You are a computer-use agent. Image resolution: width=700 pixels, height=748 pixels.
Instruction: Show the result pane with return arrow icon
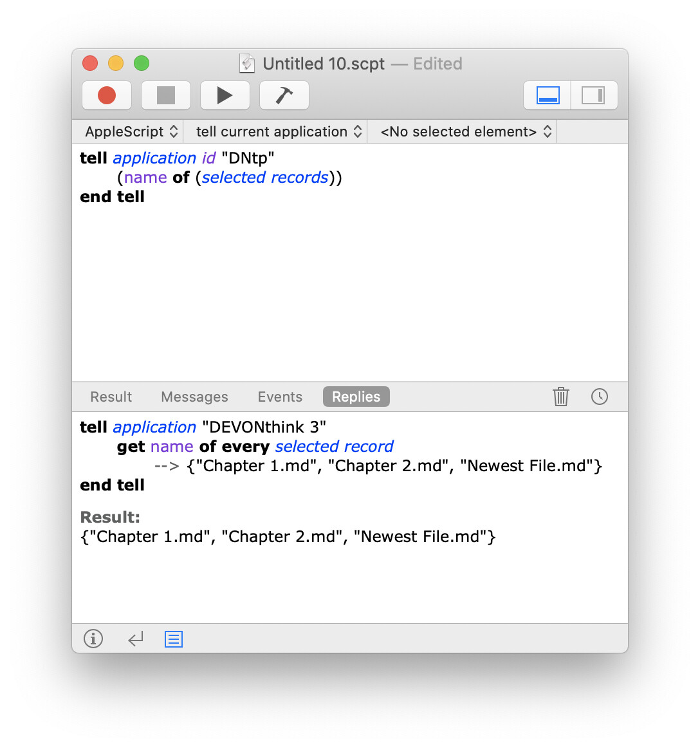pyautogui.click(x=135, y=639)
